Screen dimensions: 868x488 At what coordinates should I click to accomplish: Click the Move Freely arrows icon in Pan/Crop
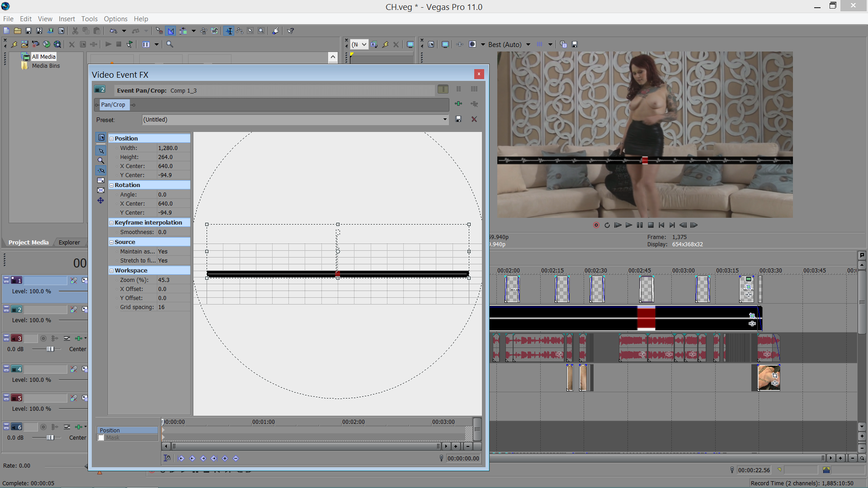pos(101,200)
